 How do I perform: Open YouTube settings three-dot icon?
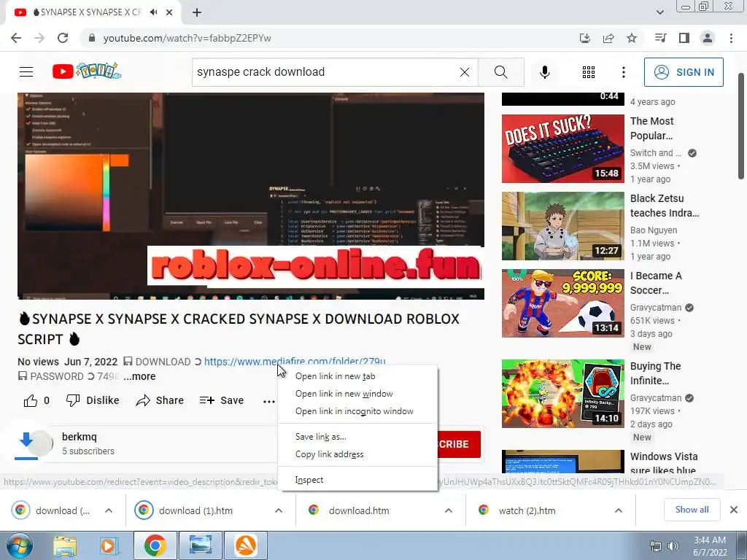coord(624,72)
